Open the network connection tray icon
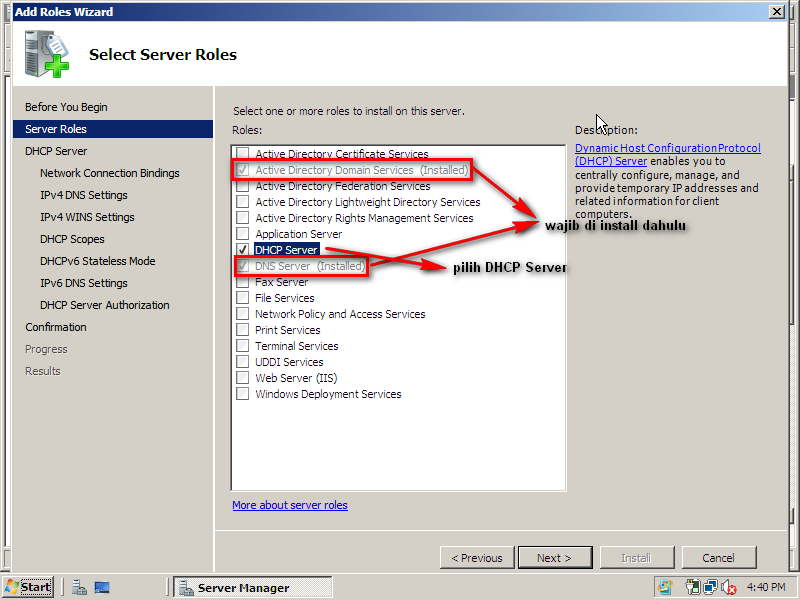This screenshot has width=800, height=600. click(x=710, y=587)
